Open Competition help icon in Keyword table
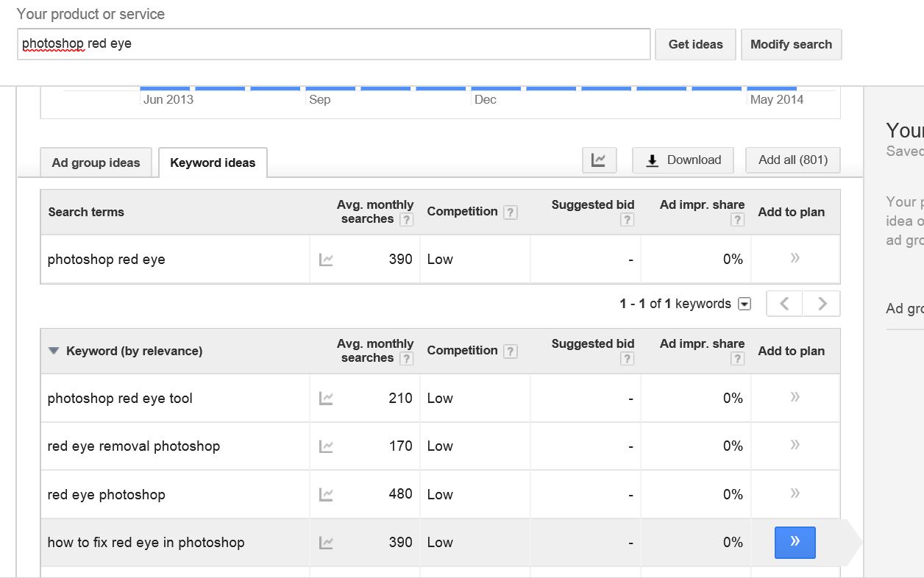 tap(511, 352)
